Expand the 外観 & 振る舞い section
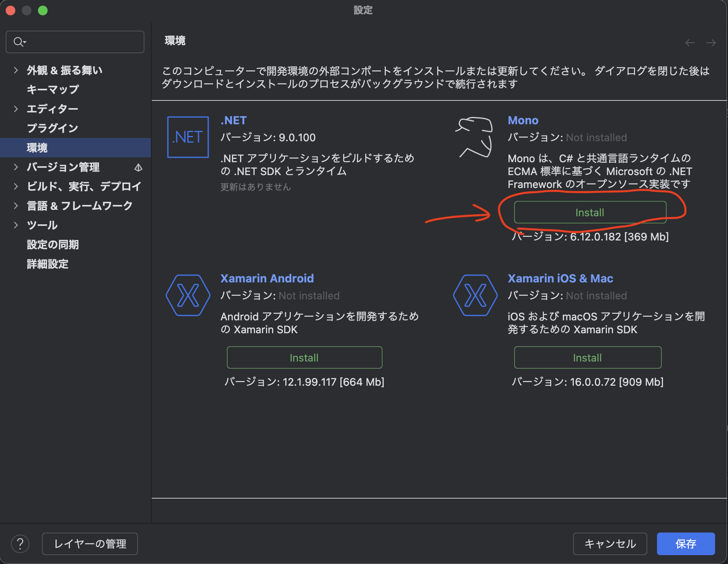 pyautogui.click(x=16, y=70)
